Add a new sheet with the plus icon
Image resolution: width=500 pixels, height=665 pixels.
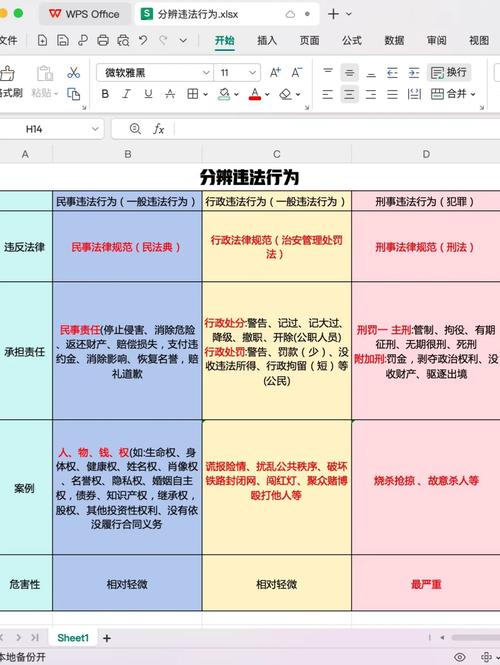pyautogui.click(x=107, y=638)
